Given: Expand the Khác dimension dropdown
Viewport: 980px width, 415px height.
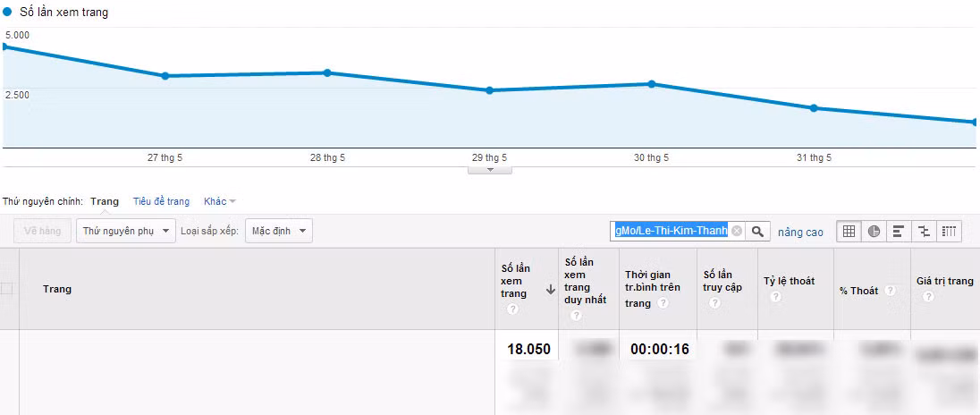Looking at the screenshot, I should pyautogui.click(x=219, y=201).
